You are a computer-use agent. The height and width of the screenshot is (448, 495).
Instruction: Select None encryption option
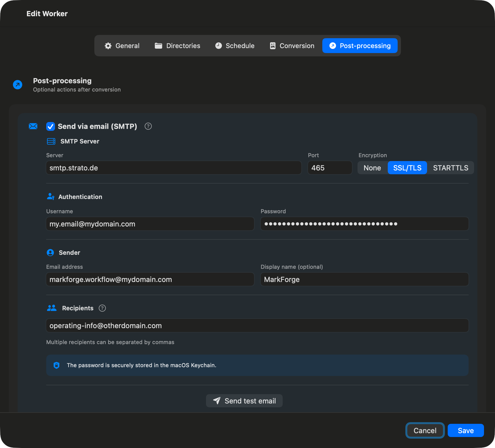pos(372,168)
